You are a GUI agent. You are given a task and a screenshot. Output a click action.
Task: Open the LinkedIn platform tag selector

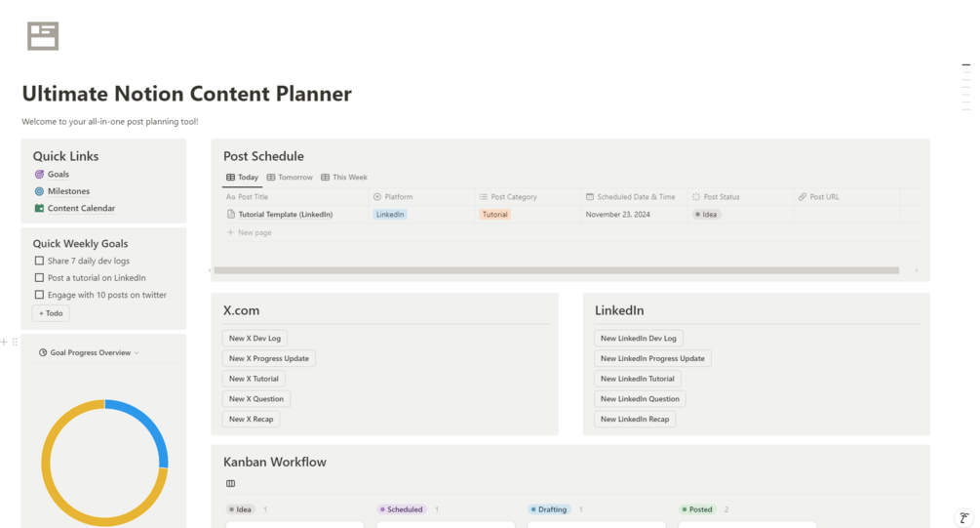(390, 215)
